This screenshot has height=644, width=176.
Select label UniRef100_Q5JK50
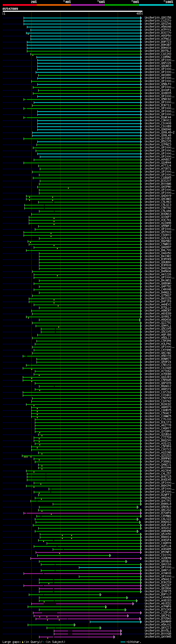158,534
